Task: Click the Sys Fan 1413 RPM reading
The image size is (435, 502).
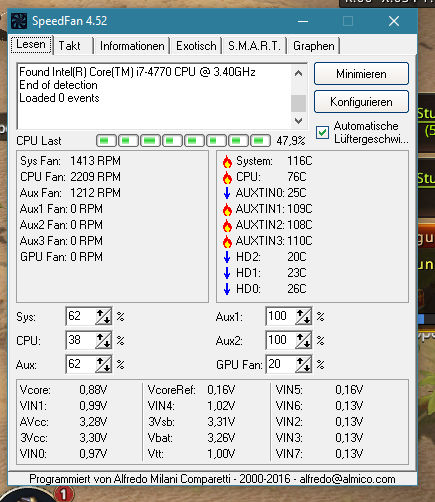Action: (70, 161)
